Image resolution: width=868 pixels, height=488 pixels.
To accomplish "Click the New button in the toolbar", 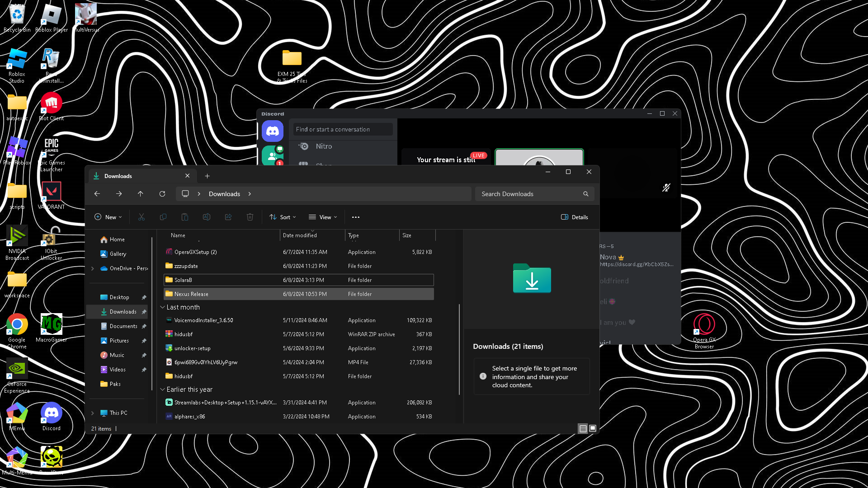I will [108, 217].
